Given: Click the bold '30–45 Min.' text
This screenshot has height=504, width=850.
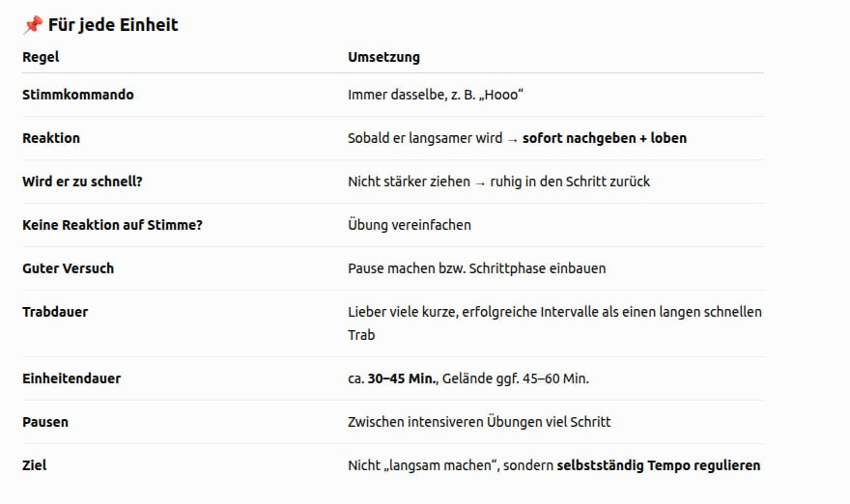Looking at the screenshot, I should 403,378.
